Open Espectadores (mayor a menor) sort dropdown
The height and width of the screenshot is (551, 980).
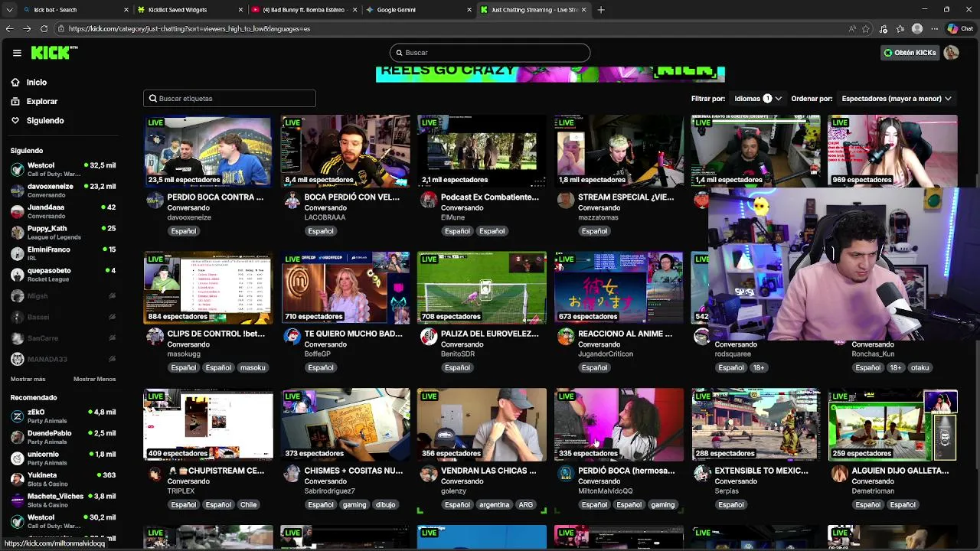tap(896, 98)
